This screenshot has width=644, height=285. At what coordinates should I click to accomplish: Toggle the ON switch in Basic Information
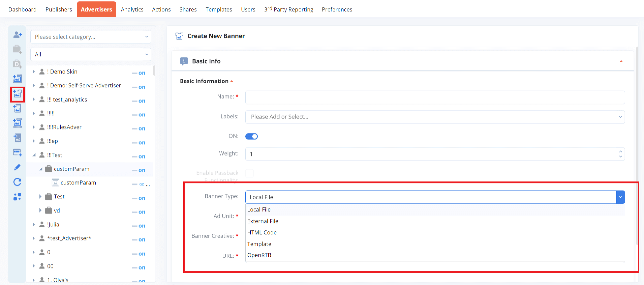(252, 136)
